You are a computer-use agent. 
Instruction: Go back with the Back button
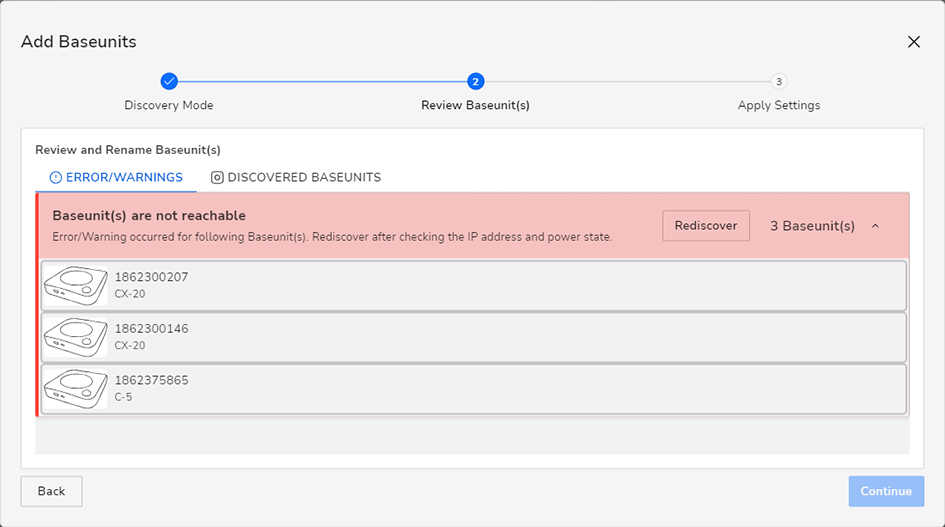(51, 491)
